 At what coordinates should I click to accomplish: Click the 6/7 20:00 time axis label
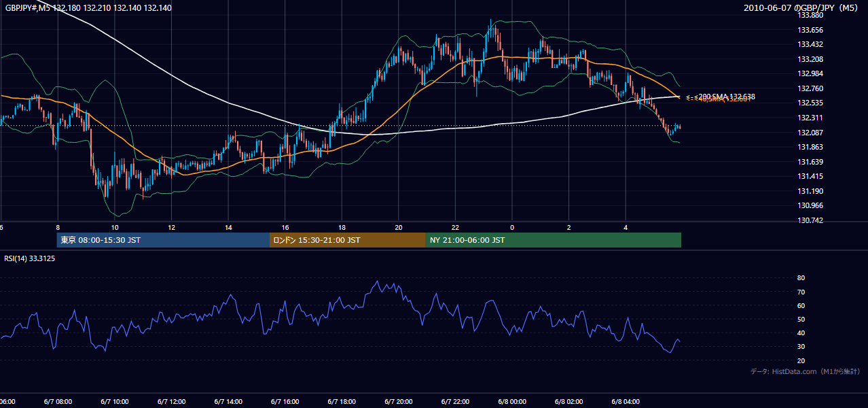coord(399,401)
